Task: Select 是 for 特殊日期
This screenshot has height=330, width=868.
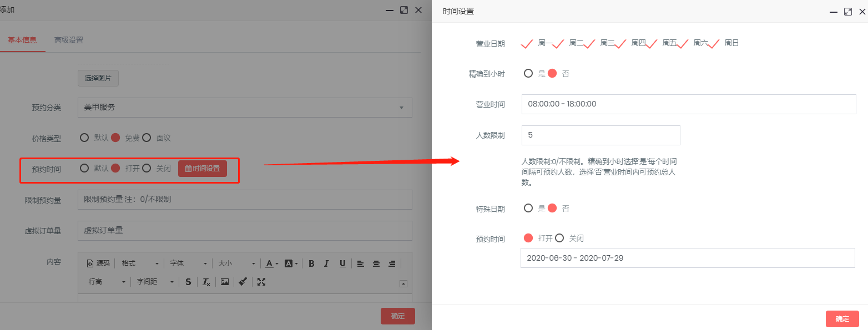Action: click(x=528, y=209)
